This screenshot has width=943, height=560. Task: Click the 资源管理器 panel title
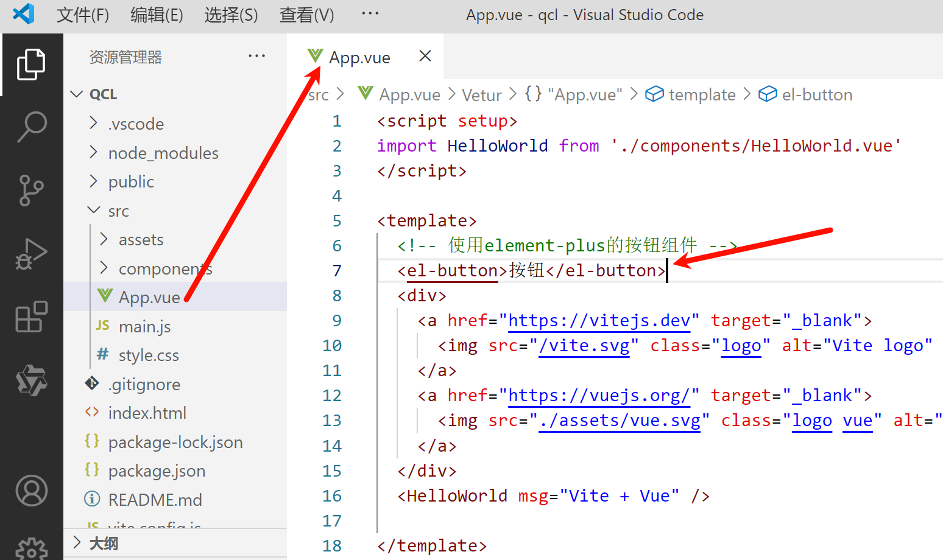tap(125, 57)
